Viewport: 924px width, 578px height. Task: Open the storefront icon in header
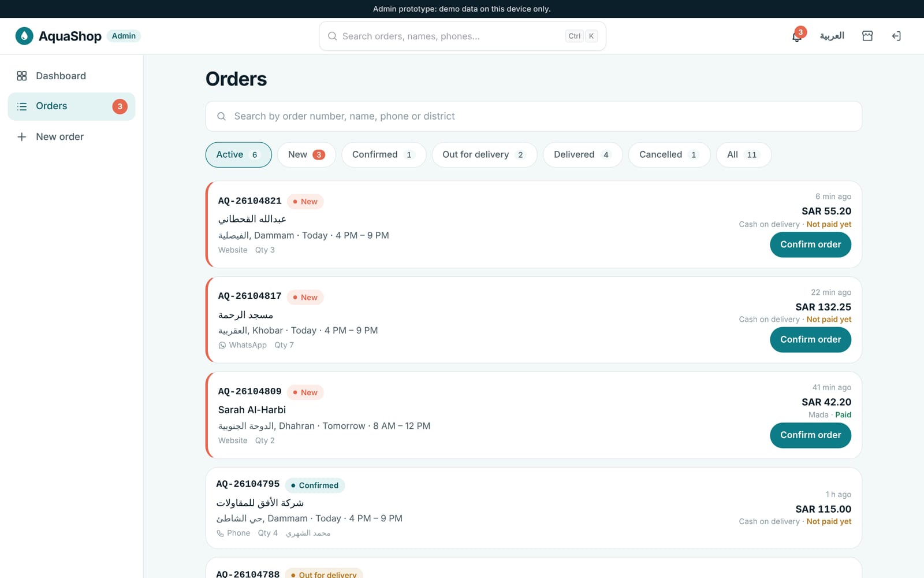click(x=867, y=36)
